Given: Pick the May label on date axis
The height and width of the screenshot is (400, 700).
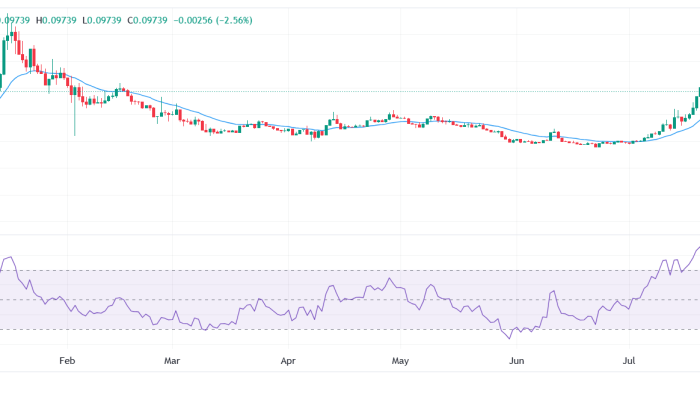Looking at the screenshot, I should [x=401, y=358].
